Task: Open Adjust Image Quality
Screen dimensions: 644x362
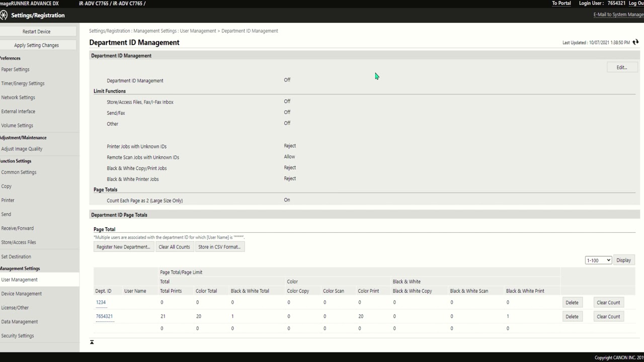Action: [x=22, y=149]
